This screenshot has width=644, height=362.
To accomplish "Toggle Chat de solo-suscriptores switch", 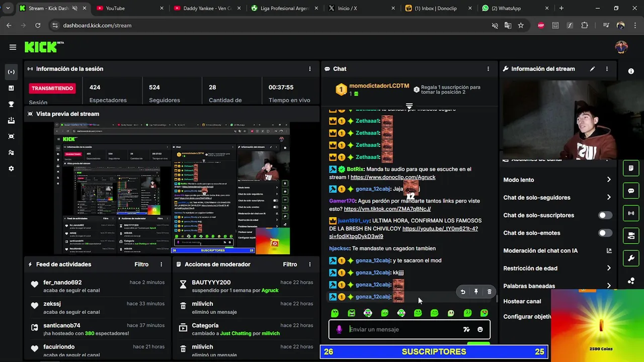I will tap(605, 215).
